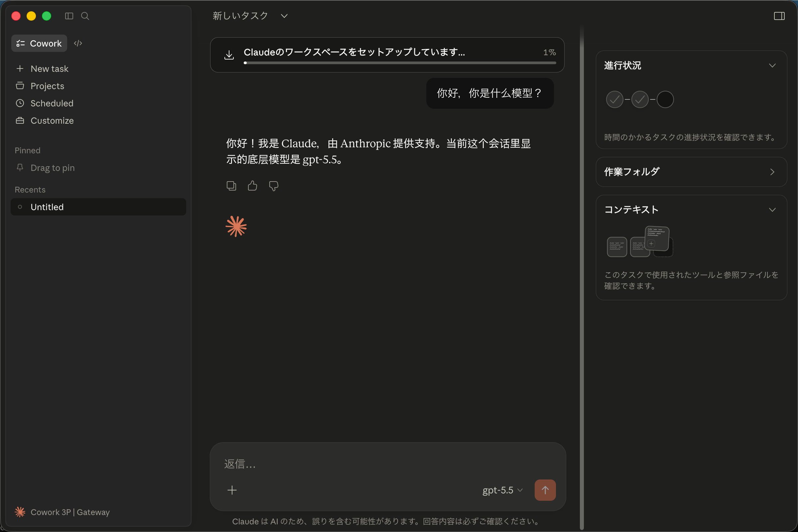Minimize the window with the yellow button
The height and width of the screenshot is (532, 798).
(x=31, y=16)
